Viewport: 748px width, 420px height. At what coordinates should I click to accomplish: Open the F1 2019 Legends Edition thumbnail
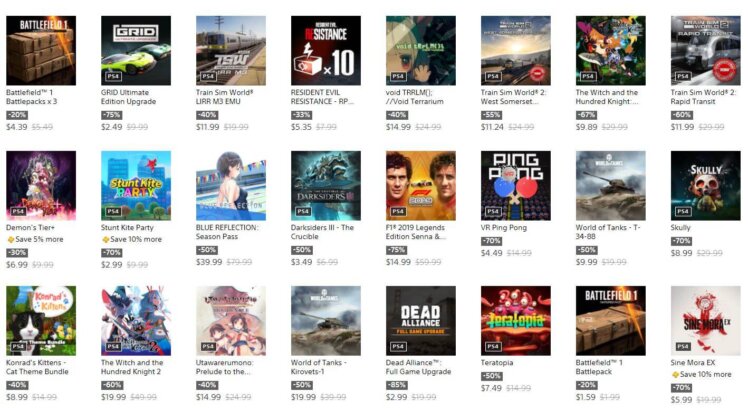(421, 186)
